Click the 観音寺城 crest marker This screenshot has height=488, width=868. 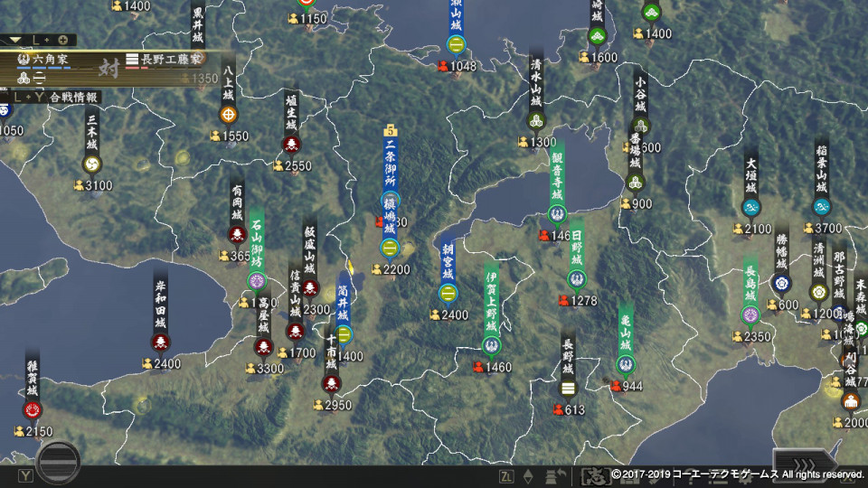coord(557,213)
